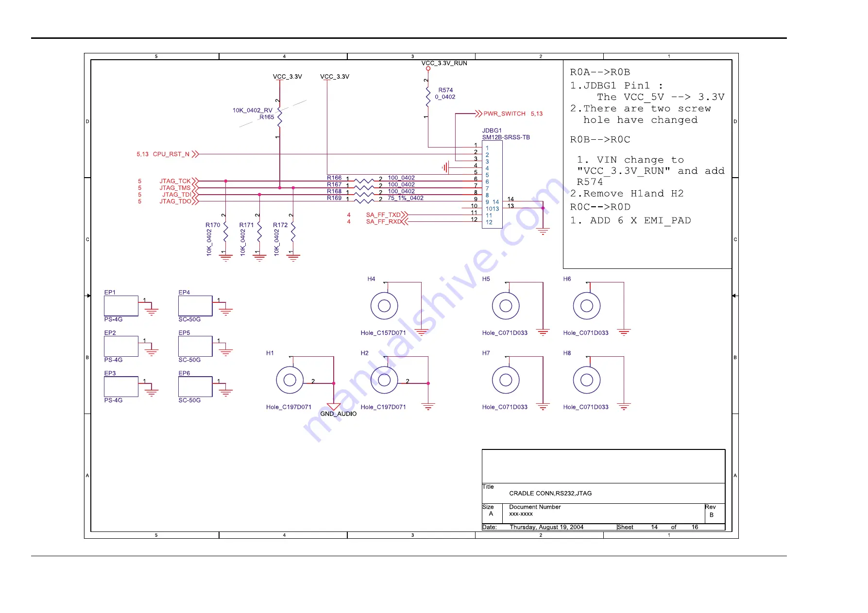Select the JTAG_TDO net label
Viewport: 868px width, 613px height.
pyautogui.click(x=175, y=201)
